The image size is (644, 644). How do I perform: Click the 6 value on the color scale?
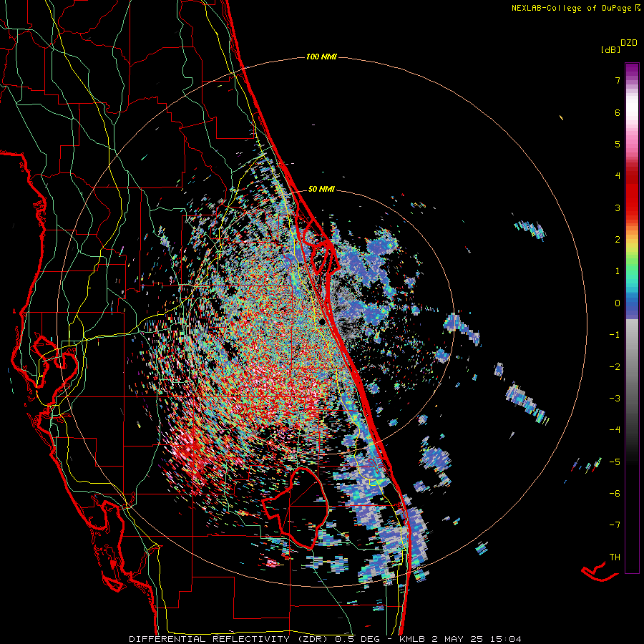(618, 112)
